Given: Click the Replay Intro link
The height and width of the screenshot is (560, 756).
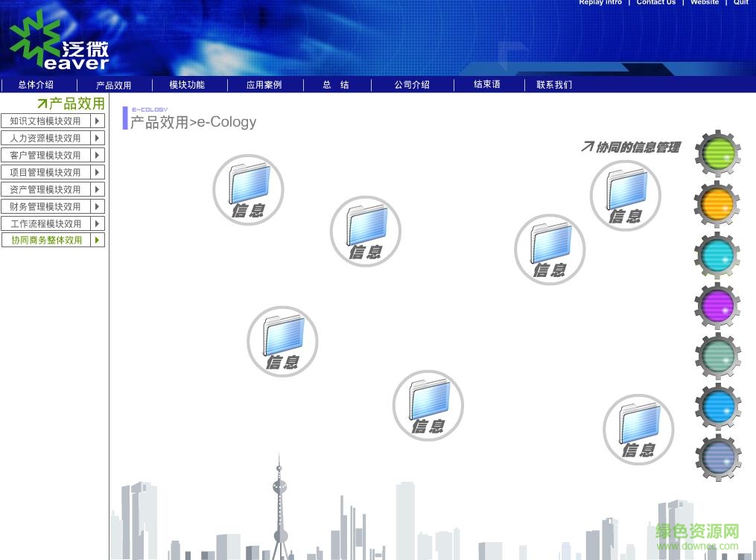Looking at the screenshot, I should click(600, 3).
